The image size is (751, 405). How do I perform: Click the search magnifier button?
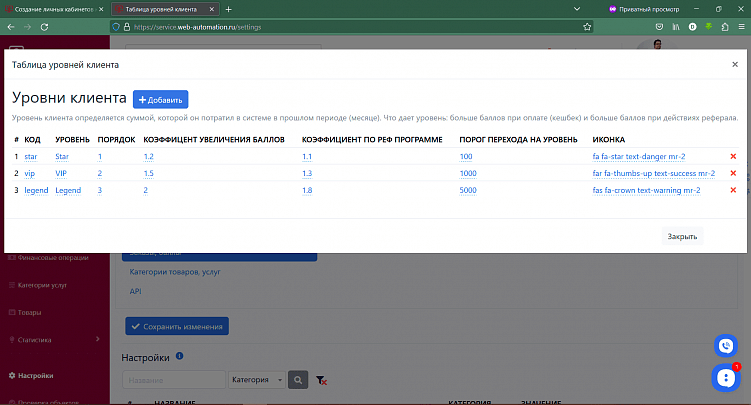298,380
